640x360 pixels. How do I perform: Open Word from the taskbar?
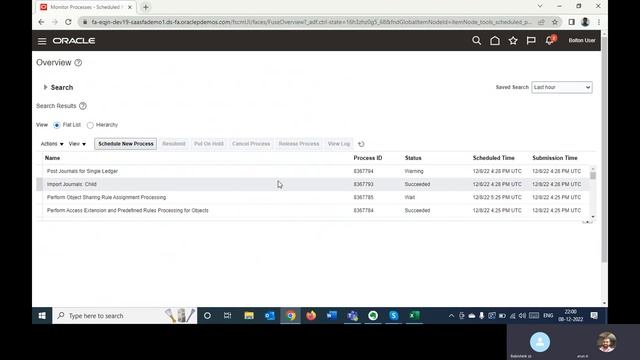331,316
